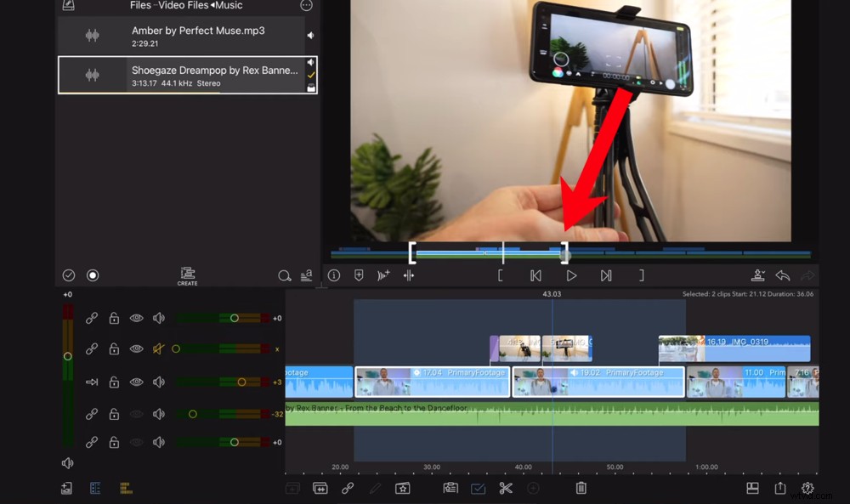Select the scissors split clip tool
850x504 pixels.
(x=506, y=488)
